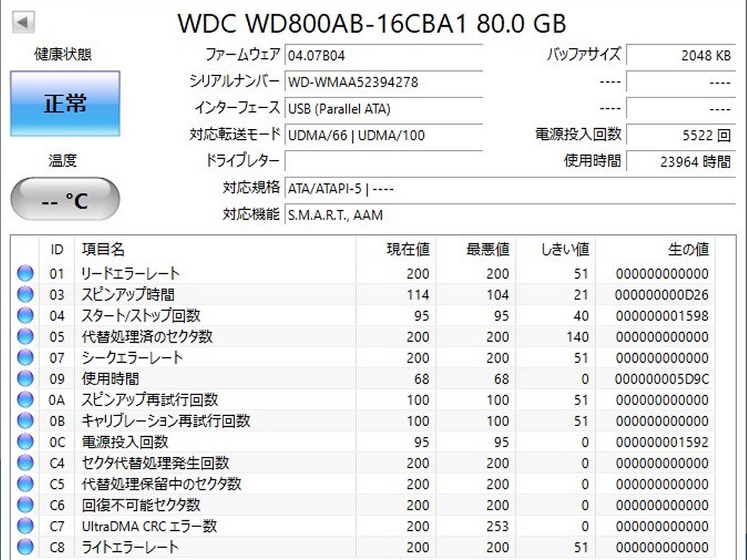Click the disk title WDC WD800AB-16CBA1 80.0 GB

click(x=372, y=23)
